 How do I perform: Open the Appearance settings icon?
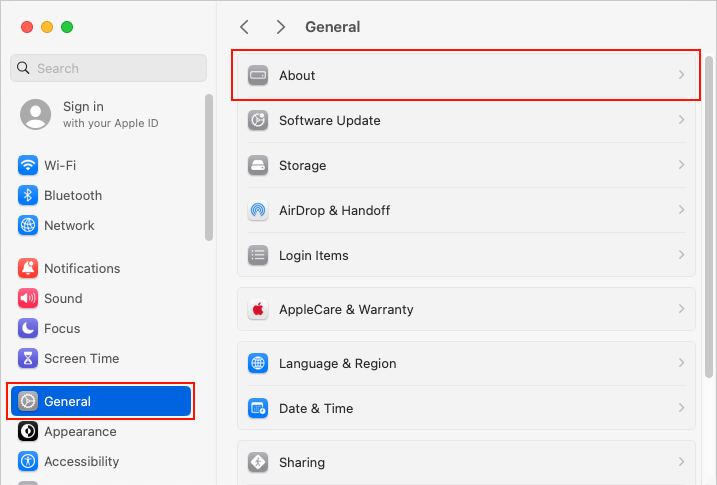tap(28, 432)
